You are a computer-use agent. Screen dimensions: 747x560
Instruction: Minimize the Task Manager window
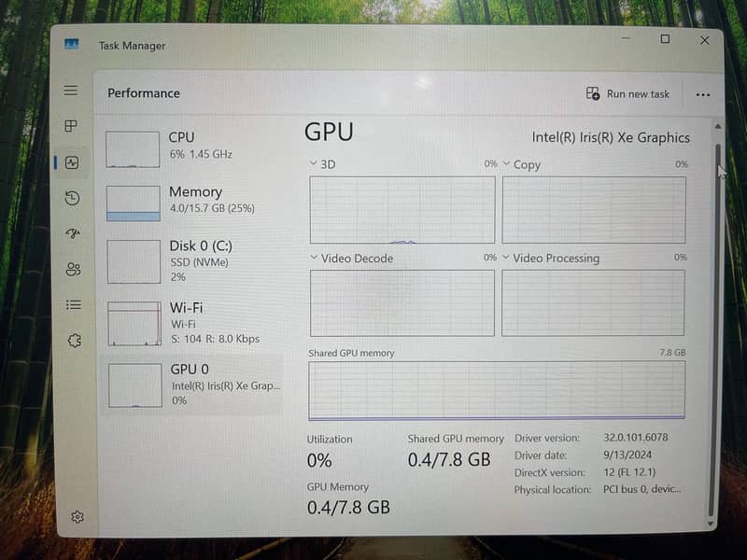626,38
